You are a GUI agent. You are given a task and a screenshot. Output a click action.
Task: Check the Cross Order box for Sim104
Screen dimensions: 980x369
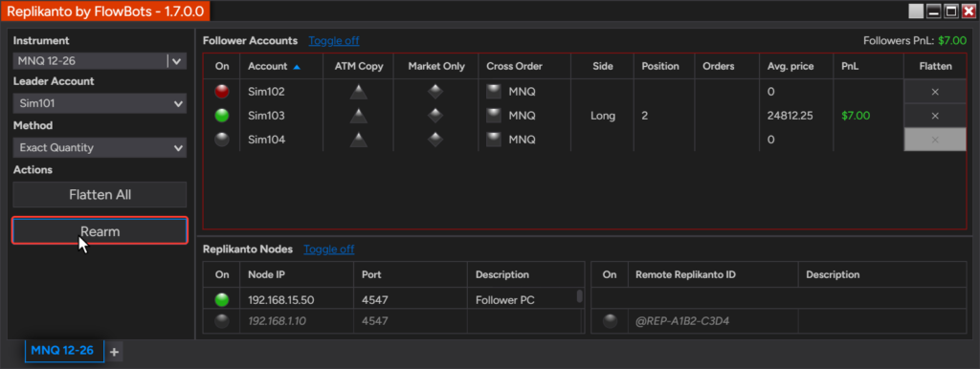click(495, 140)
